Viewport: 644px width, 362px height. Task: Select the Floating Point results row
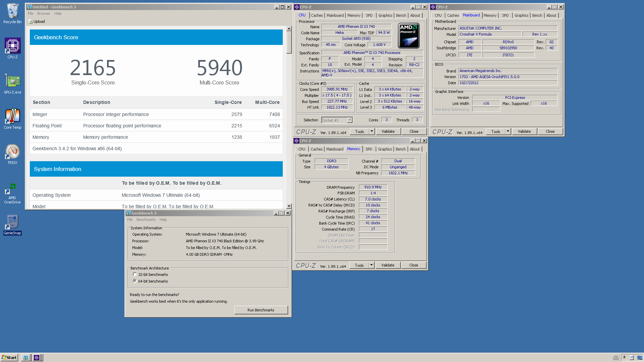[x=156, y=126]
